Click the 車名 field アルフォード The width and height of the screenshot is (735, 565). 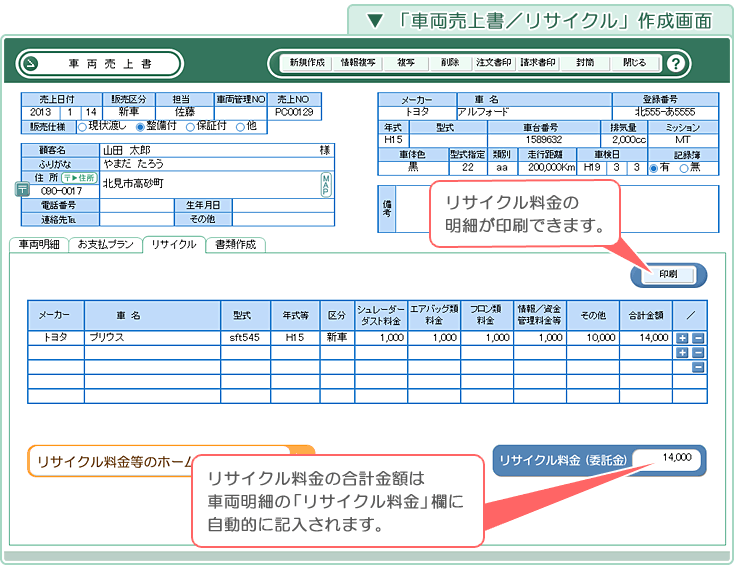(x=534, y=113)
